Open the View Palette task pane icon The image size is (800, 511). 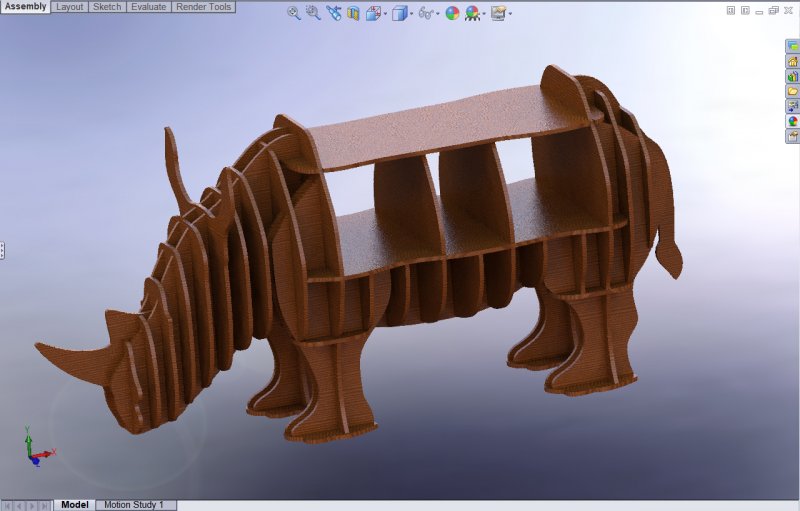pyautogui.click(x=792, y=106)
